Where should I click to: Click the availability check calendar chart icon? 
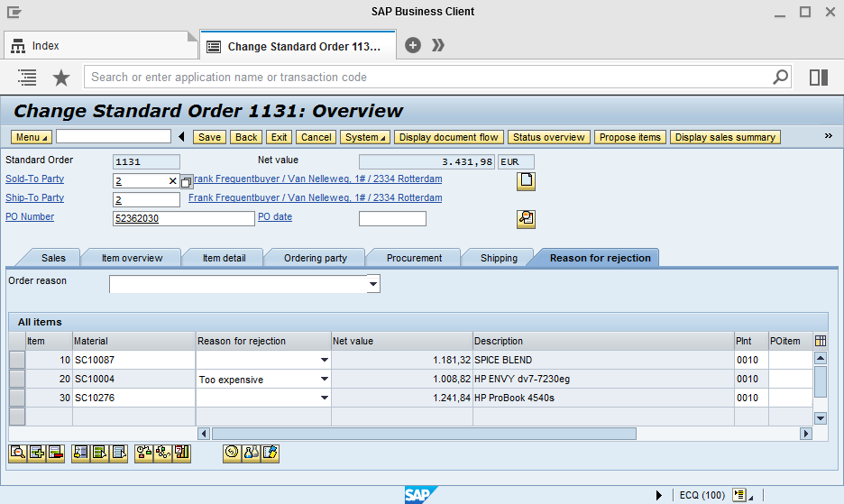(x=181, y=453)
